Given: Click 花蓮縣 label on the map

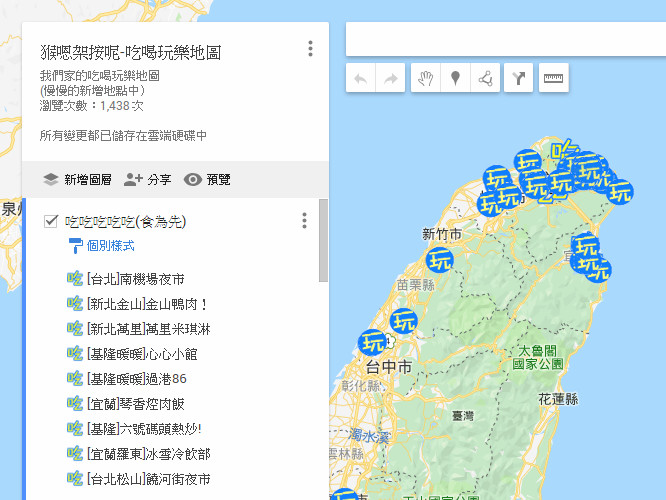Looking at the screenshot, I should pos(558,399).
